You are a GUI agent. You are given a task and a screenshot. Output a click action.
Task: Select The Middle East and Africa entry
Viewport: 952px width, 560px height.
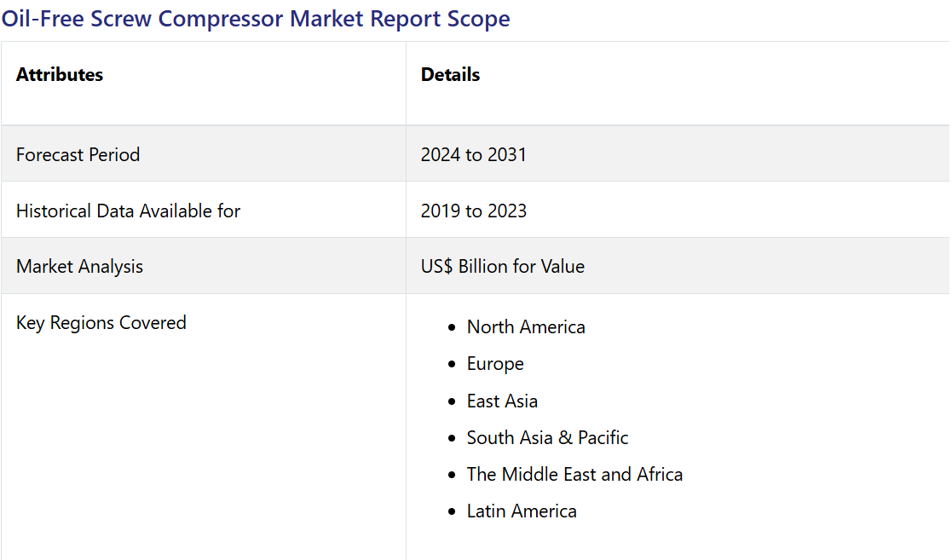coord(574,475)
